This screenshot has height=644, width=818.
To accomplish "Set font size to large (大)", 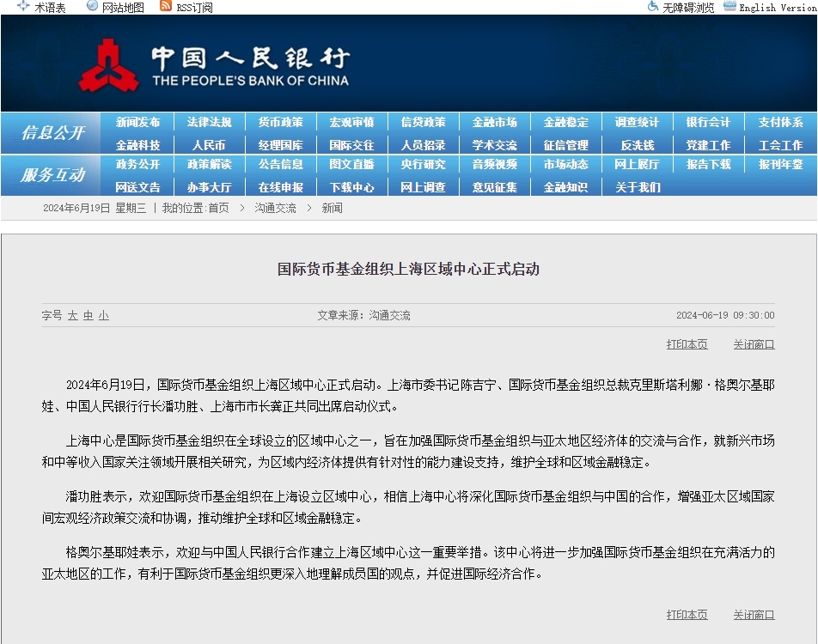I will [73, 315].
